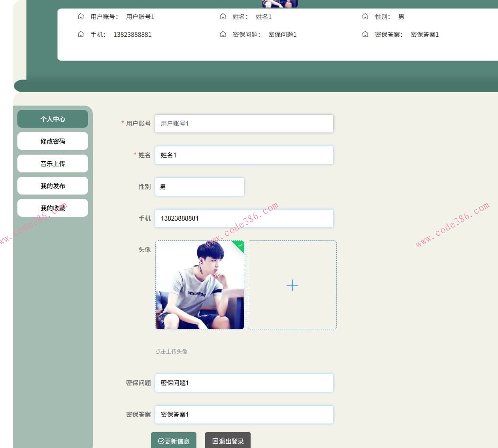Click the 密保问题1 value in header card
The width and height of the screenshot is (498, 448).
[282, 34]
